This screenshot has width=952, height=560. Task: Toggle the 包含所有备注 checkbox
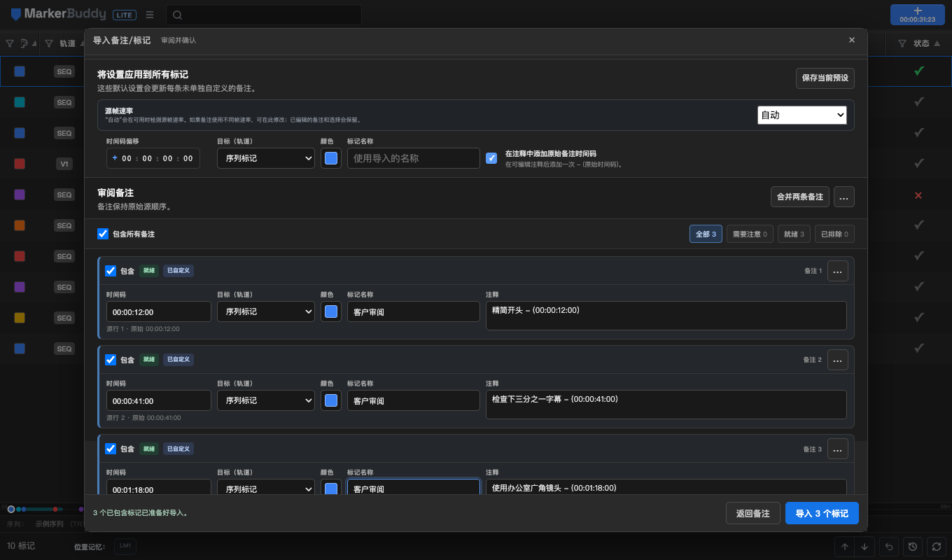pyautogui.click(x=103, y=234)
